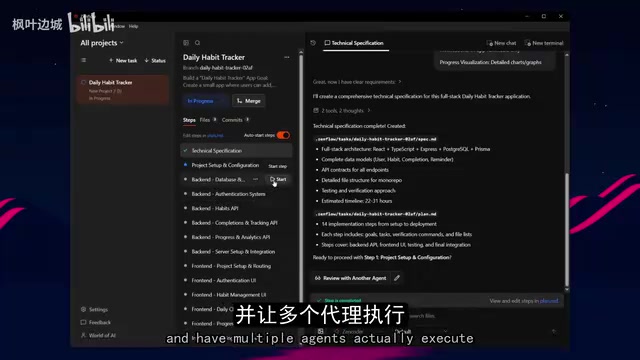
Task: Click the chat pane vertical scrollbar
Action: point(567,230)
